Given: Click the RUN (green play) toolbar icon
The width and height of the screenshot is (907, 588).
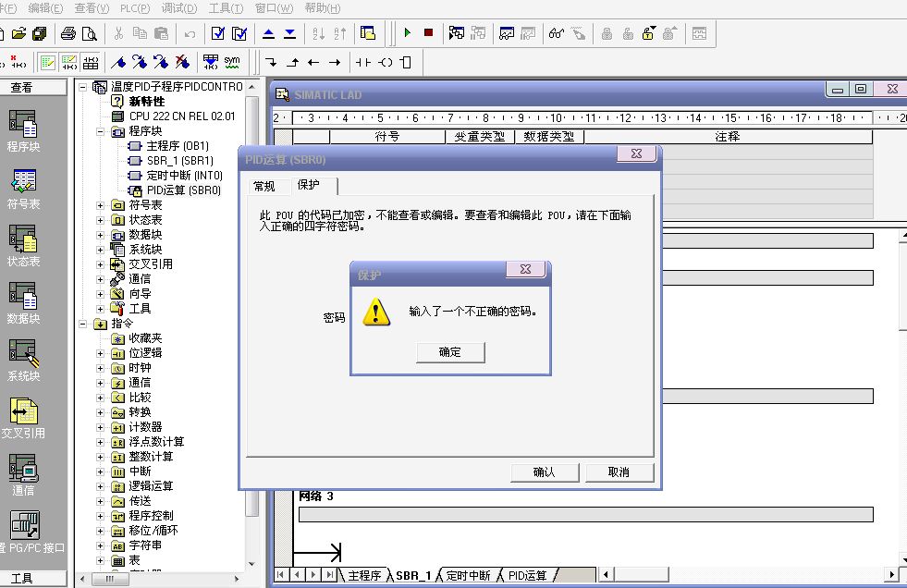Looking at the screenshot, I should click(x=407, y=33).
